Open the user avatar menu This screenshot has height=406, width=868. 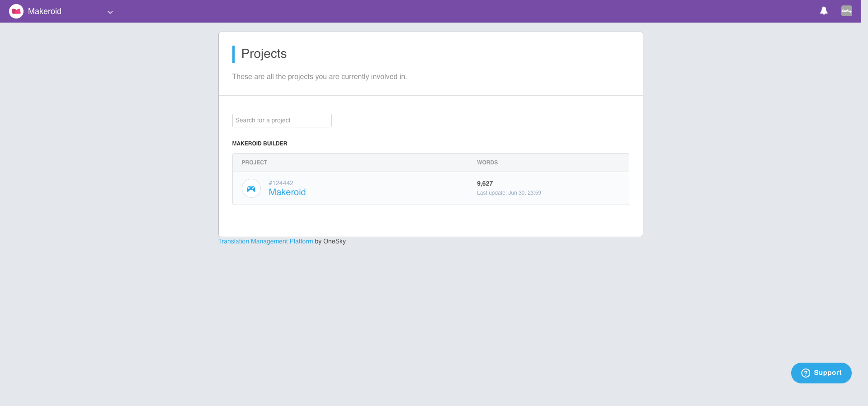(x=846, y=11)
